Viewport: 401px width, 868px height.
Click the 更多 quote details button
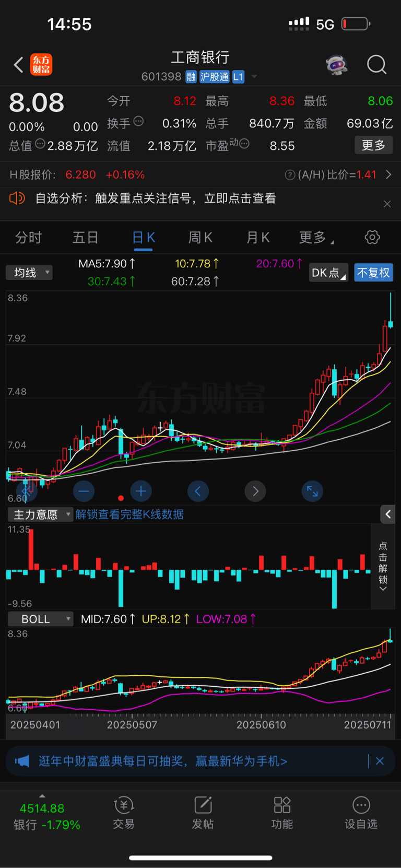[x=373, y=145]
